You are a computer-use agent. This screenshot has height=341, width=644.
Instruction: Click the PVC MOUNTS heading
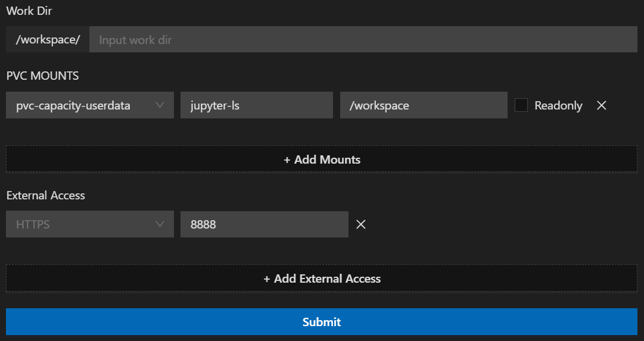[x=42, y=76]
